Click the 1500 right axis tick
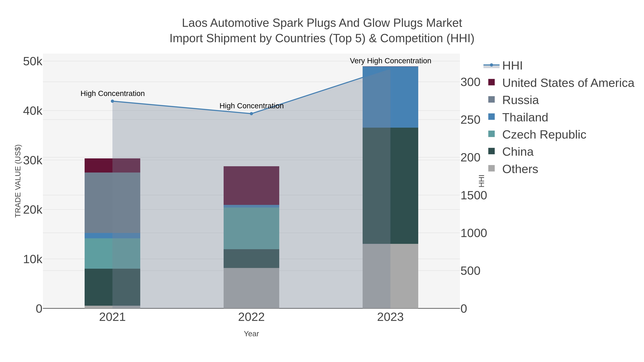 point(474,195)
